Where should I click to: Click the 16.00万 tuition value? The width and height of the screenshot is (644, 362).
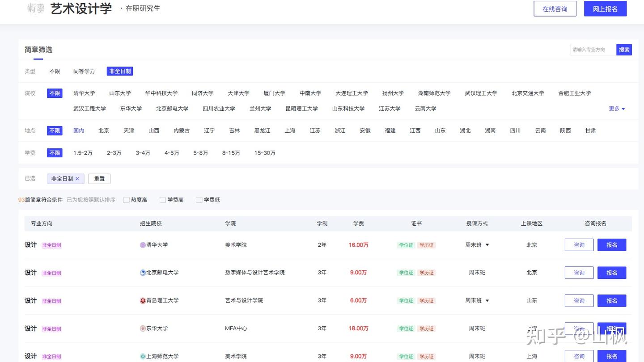coord(358,245)
